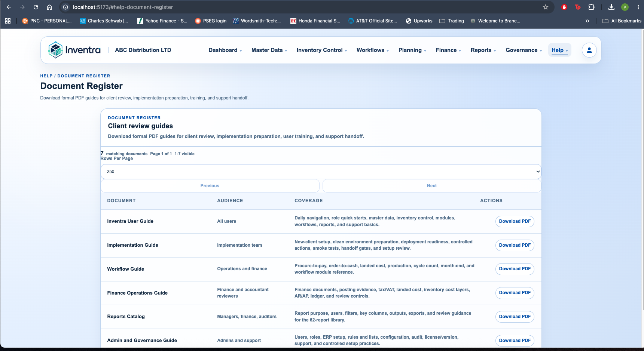
Task: Open the user profile avatar icon
Action: [x=589, y=50]
